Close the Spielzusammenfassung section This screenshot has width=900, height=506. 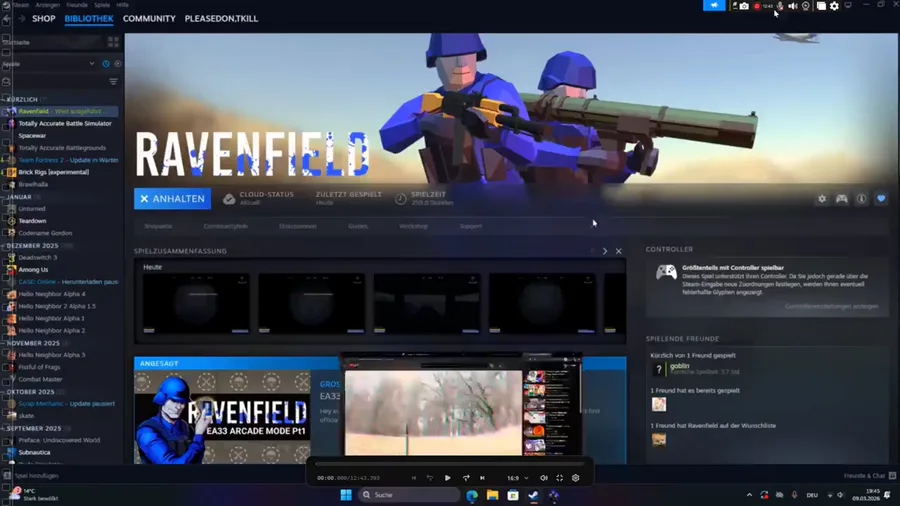point(619,251)
